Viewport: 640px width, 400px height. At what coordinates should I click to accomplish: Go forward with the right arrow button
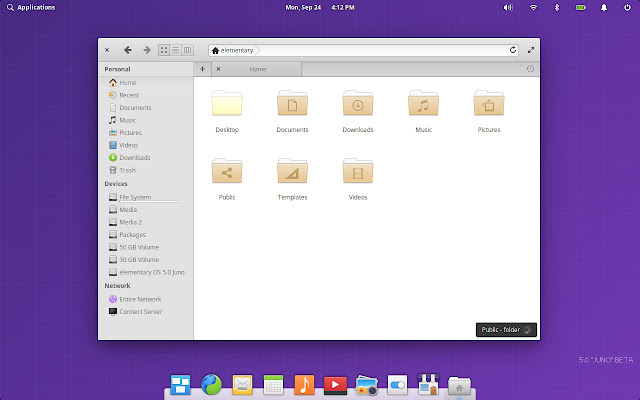click(x=147, y=50)
